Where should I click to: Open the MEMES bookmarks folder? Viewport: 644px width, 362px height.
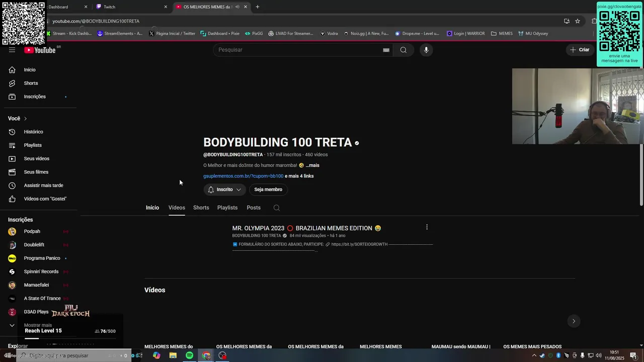tap(502, 34)
